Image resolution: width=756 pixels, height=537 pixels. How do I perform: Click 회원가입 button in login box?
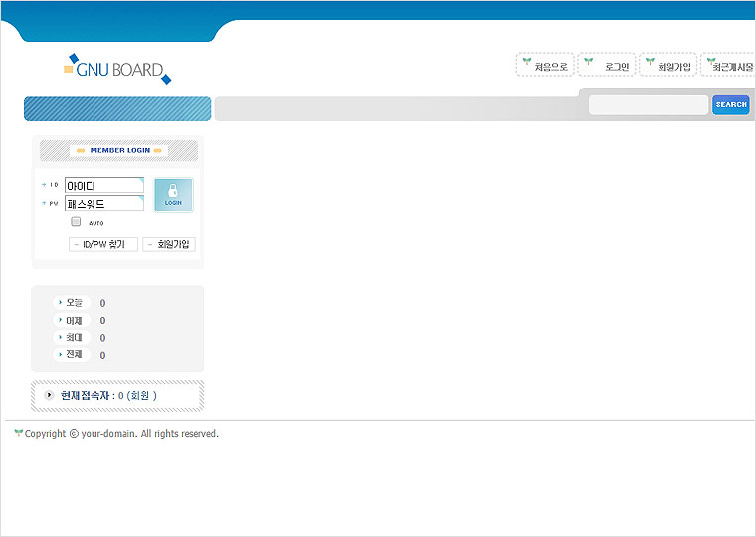point(168,244)
